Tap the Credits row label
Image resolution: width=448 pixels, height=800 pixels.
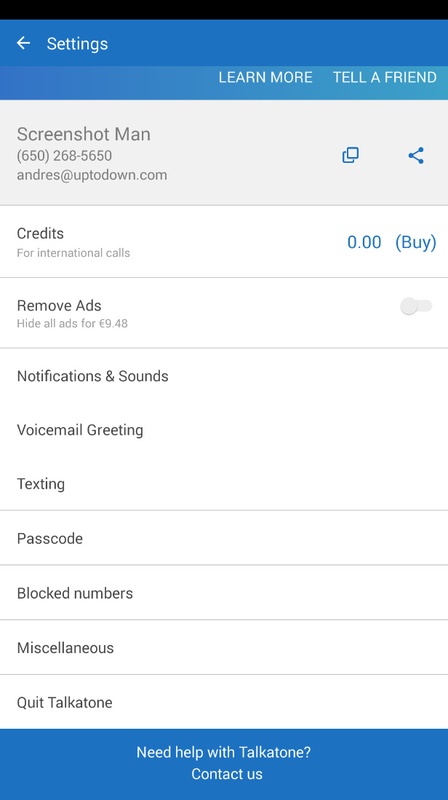pos(40,234)
